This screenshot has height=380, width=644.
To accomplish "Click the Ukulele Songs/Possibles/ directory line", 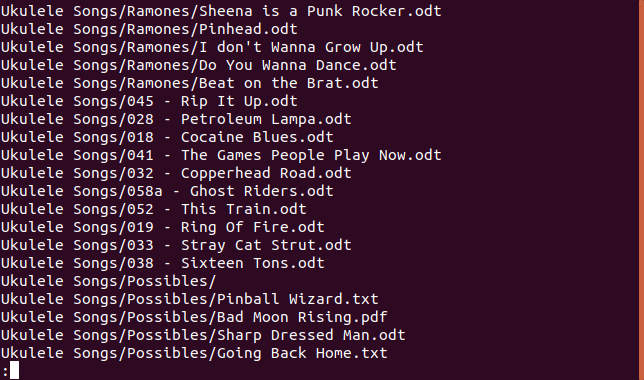I will point(108,282).
